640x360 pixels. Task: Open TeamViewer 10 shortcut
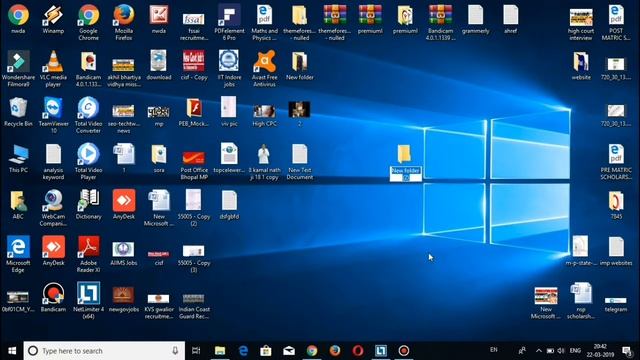[53, 115]
